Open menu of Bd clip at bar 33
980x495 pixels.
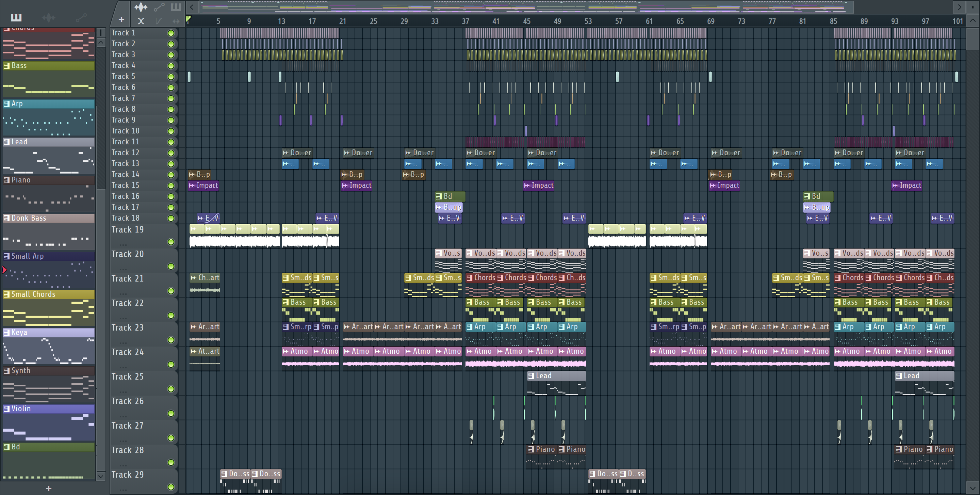[439, 196]
